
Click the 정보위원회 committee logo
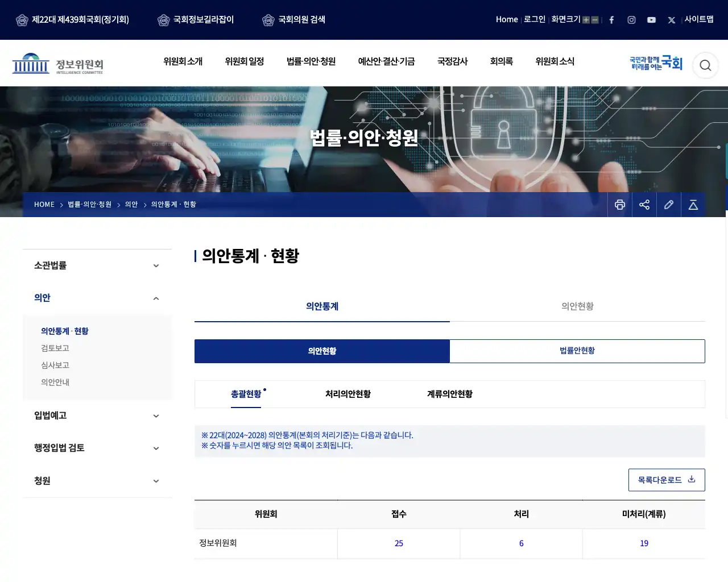(x=57, y=64)
